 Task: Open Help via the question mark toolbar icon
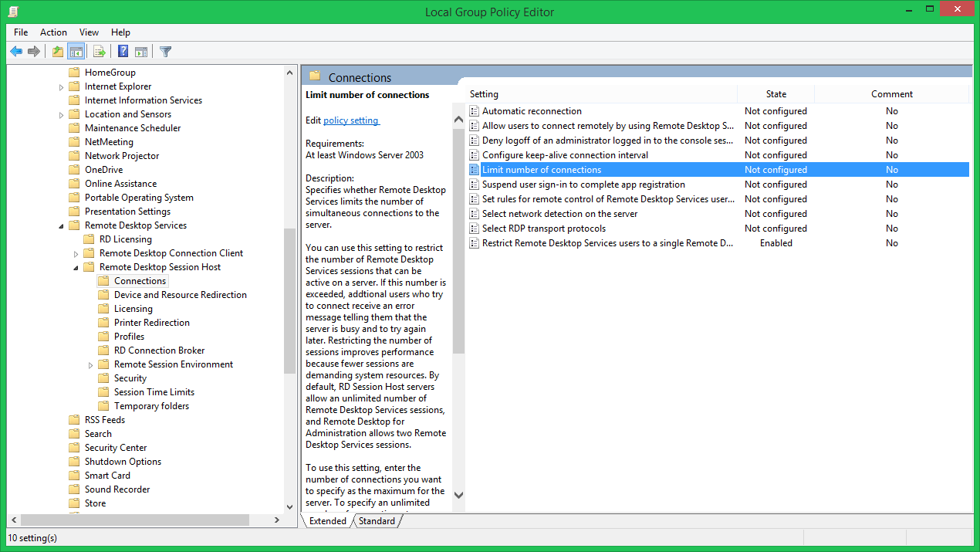tap(122, 51)
